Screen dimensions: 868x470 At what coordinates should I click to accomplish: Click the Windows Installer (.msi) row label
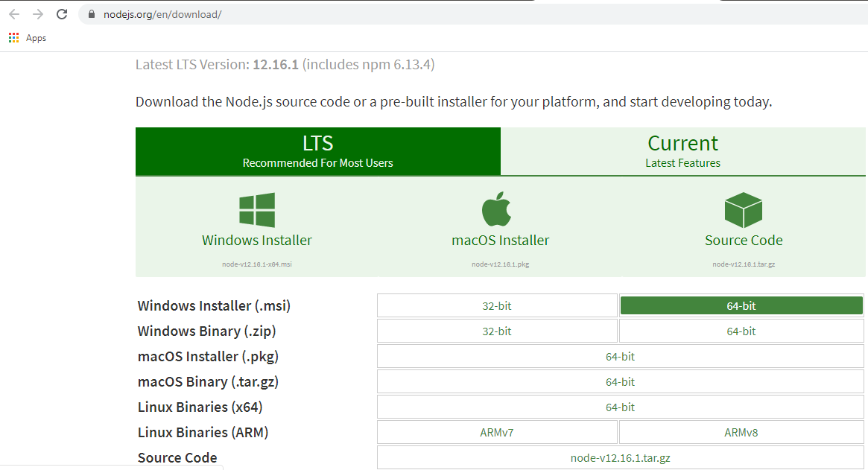[215, 305]
